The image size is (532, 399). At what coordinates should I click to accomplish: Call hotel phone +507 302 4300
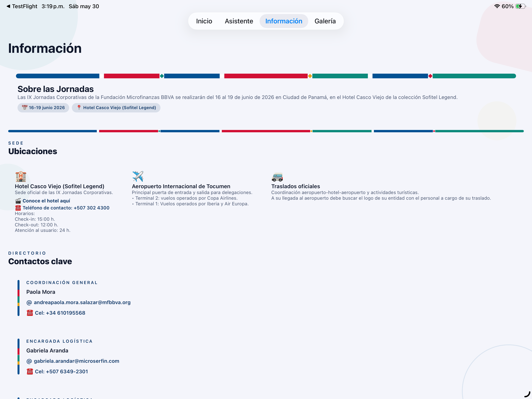coord(66,208)
